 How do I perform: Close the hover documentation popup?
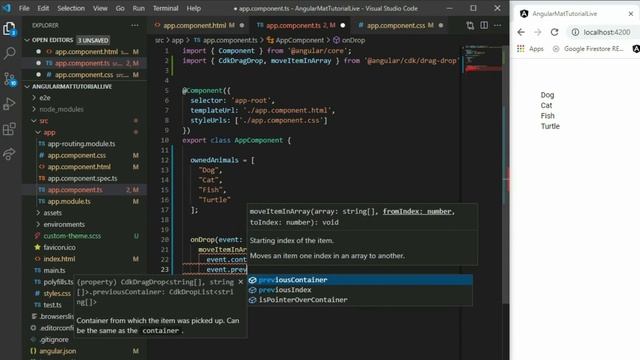coord(240,282)
